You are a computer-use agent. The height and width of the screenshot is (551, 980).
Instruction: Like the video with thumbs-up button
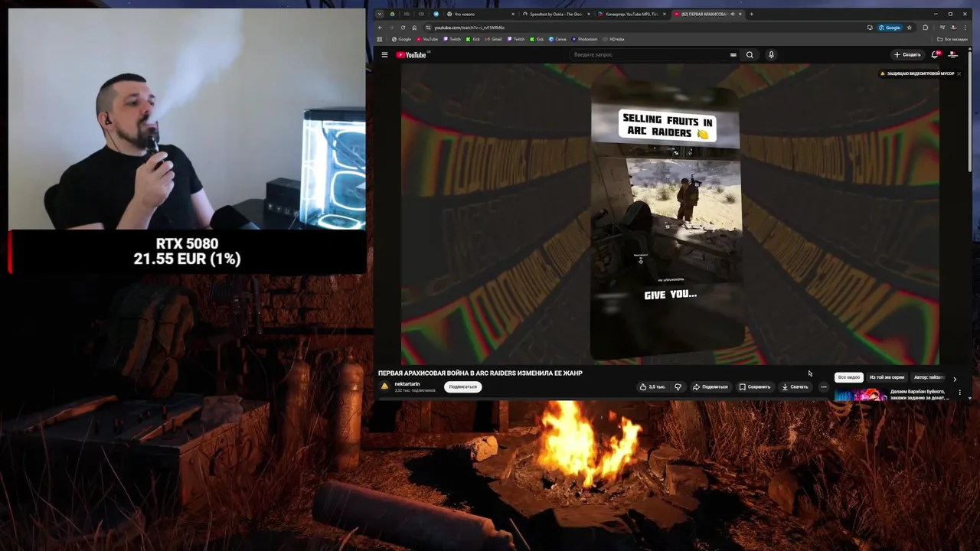(x=652, y=386)
